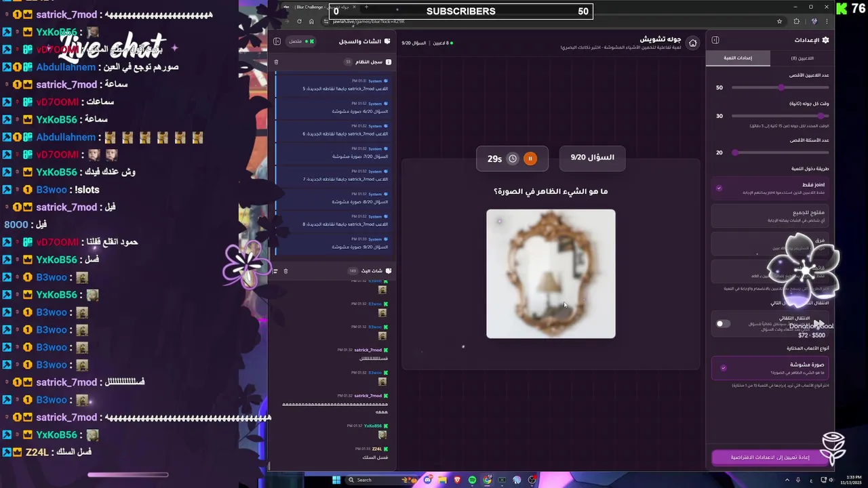Toggle the صورة مشوشة game type option
868x488 pixels.
coord(771,368)
